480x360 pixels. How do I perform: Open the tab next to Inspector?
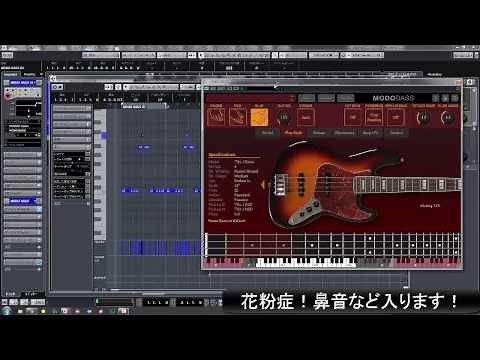[30, 74]
